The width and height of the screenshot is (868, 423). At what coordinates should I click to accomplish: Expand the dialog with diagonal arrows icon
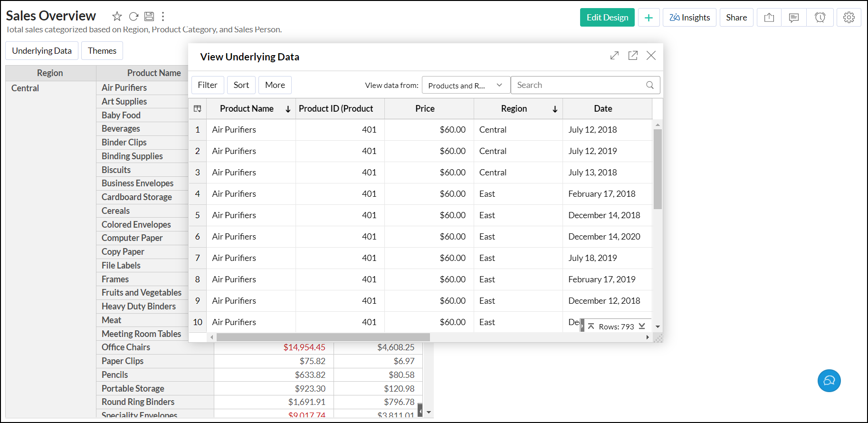pos(614,56)
